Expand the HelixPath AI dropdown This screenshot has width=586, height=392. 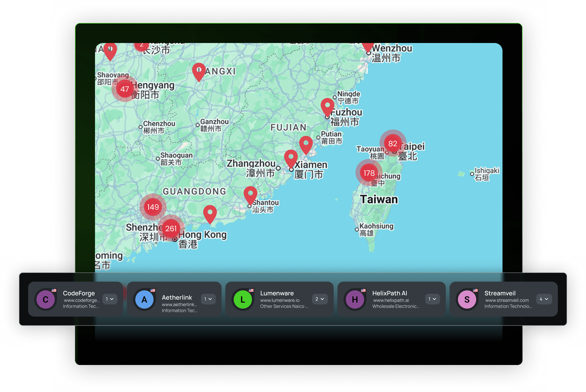click(x=432, y=299)
